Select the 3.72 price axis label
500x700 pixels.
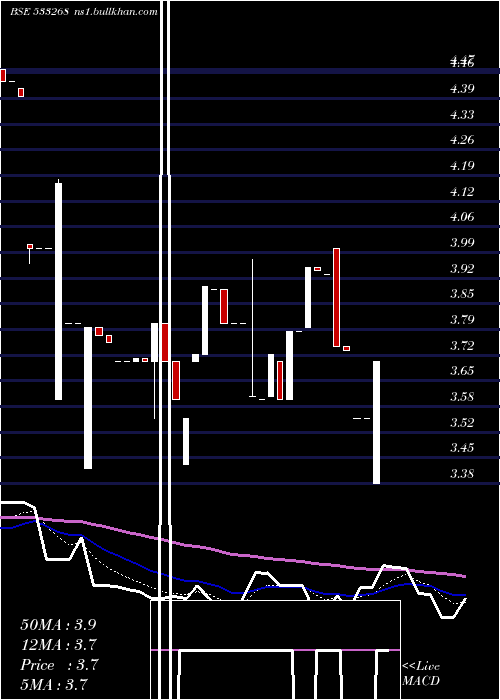462,346
